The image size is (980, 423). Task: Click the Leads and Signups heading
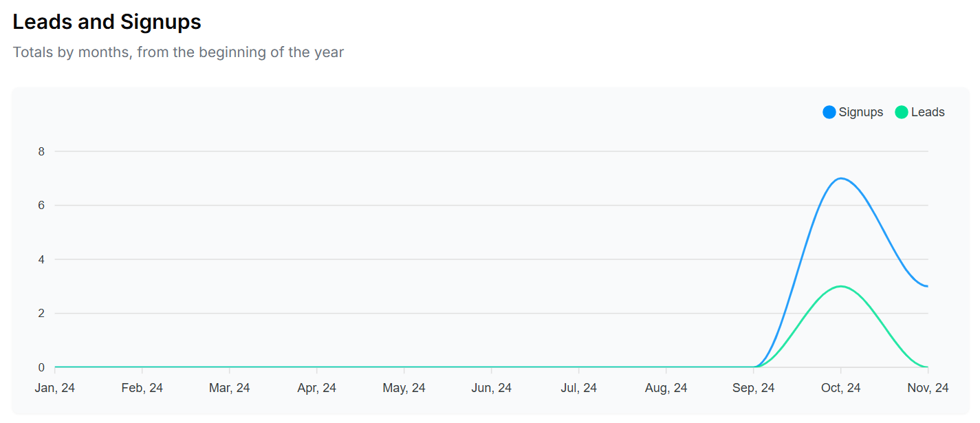coord(107,22)
